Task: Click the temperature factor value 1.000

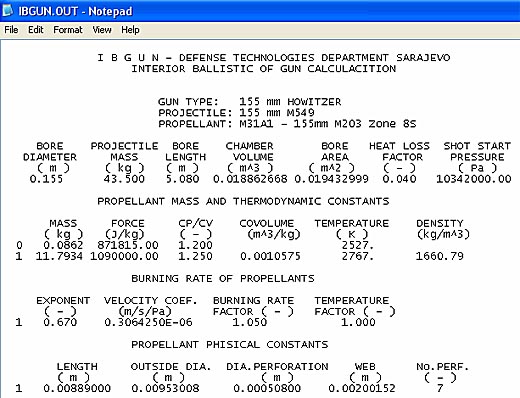Action: click(x=358, y=322)
